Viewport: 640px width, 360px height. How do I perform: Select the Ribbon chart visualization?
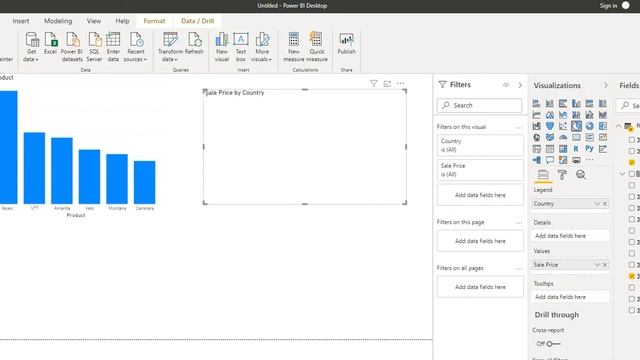pos(602,115)
